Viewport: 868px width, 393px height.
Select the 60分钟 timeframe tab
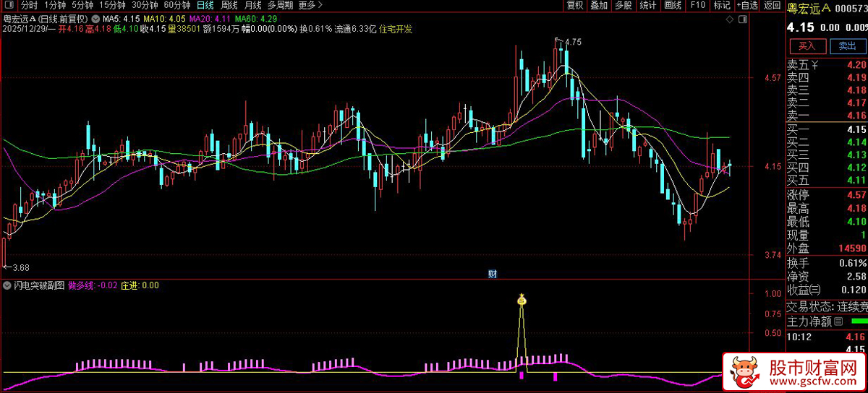click(x=176, y=5)
